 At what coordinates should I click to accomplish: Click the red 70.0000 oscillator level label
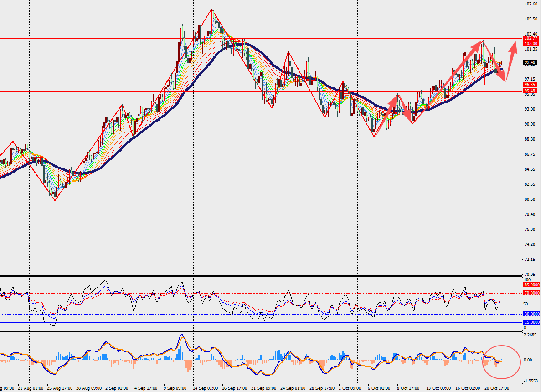(532, 293)
